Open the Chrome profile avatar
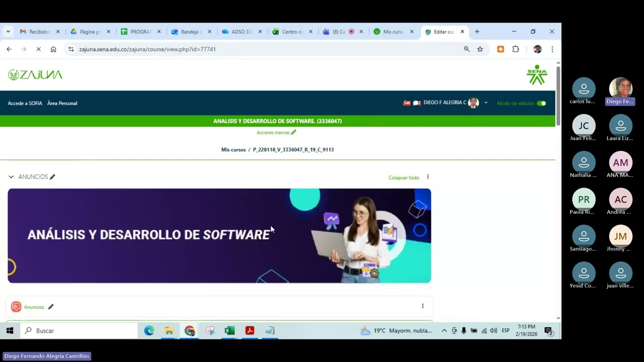 537,49
